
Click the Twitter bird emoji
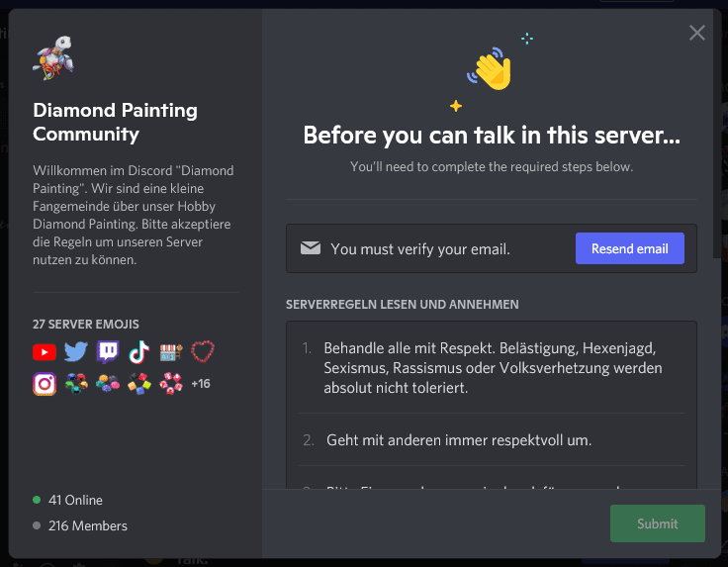coord(76,351)
